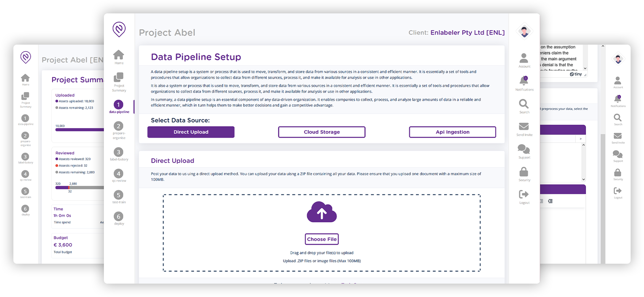Click the Logout icon
The height and width of the screenshot is (297, 644).
pos(524,194)
